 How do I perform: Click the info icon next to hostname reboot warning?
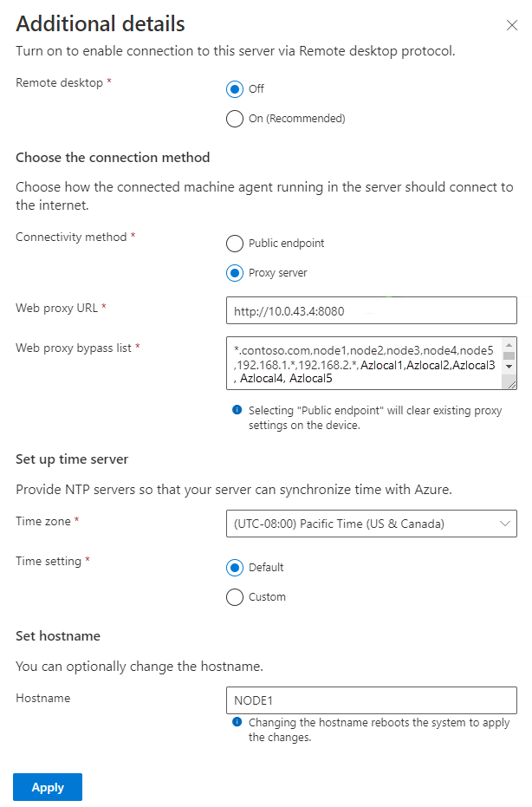pyautogui.click(x=237, y=722)
